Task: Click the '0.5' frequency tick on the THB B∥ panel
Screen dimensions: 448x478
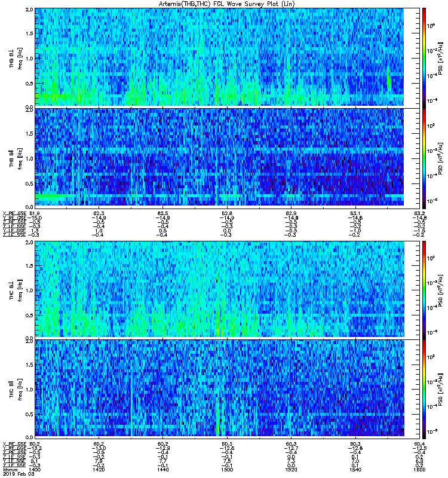Action: (29, 183)
